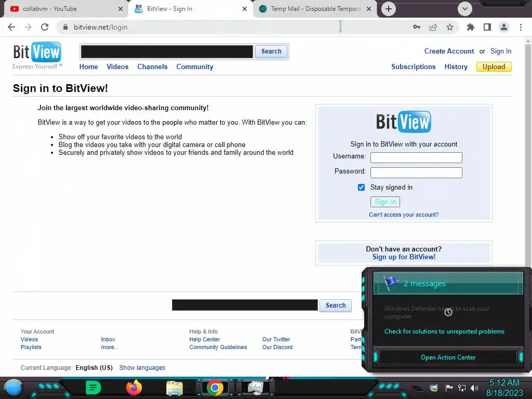Viewport: 532px width, 399px height.
Task: Reload the BitView login page
Action: 45,27
